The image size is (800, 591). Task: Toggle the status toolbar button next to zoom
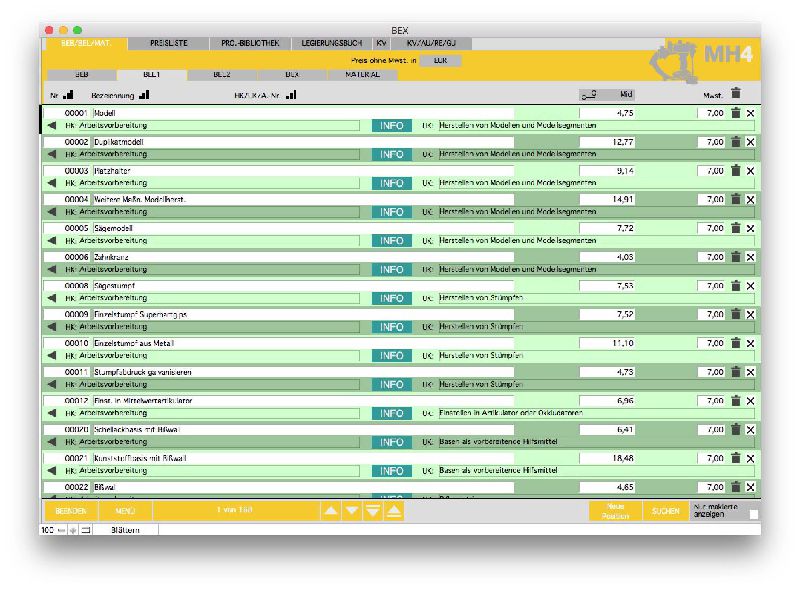(86, 529)
